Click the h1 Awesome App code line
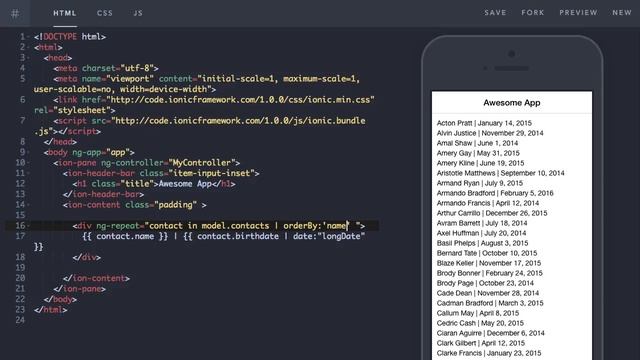Image resolution: width=640 pixels, height=360 pixels. 154,184
